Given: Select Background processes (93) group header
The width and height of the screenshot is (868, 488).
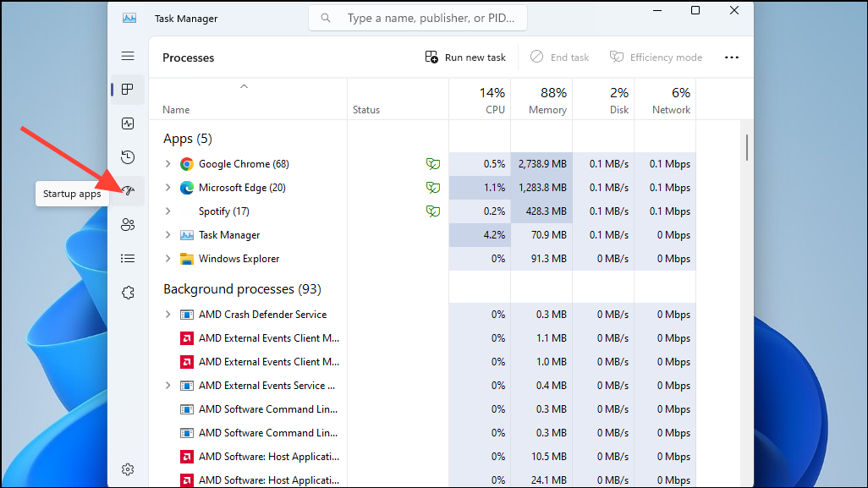Looking at the screenshot, I should click(x=242, y=288).
